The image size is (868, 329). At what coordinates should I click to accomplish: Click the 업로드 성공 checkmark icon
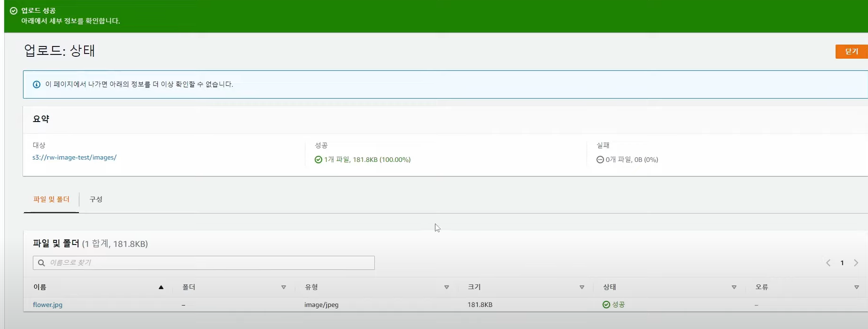tap(14, 11)
